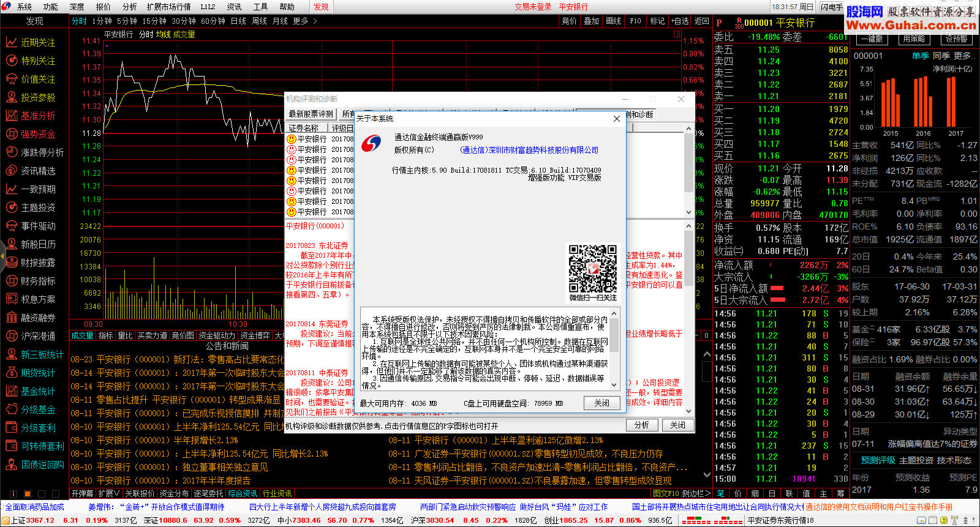The height and width of the screenshot is (527, 980).
Task: Open 融资融券 sidebar icon
Action: coord(11,318)
